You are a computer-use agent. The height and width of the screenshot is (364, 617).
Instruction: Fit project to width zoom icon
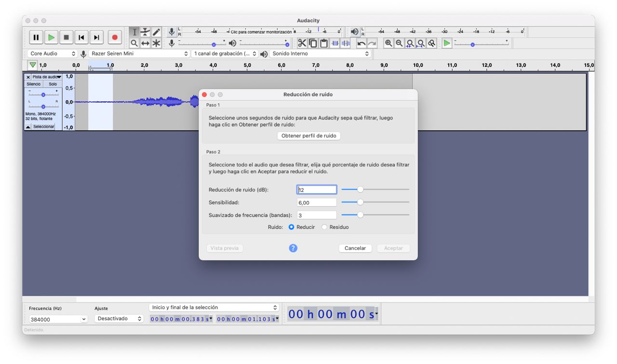(x=421, y=43)
